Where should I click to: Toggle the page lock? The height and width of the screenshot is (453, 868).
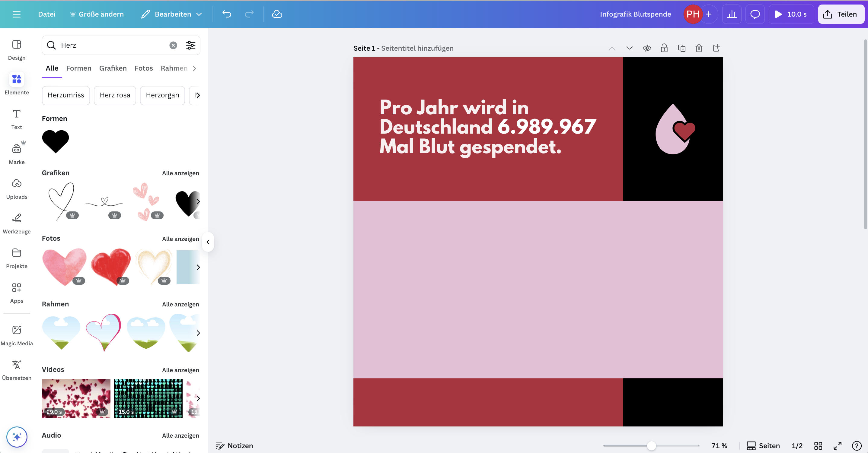664,48
